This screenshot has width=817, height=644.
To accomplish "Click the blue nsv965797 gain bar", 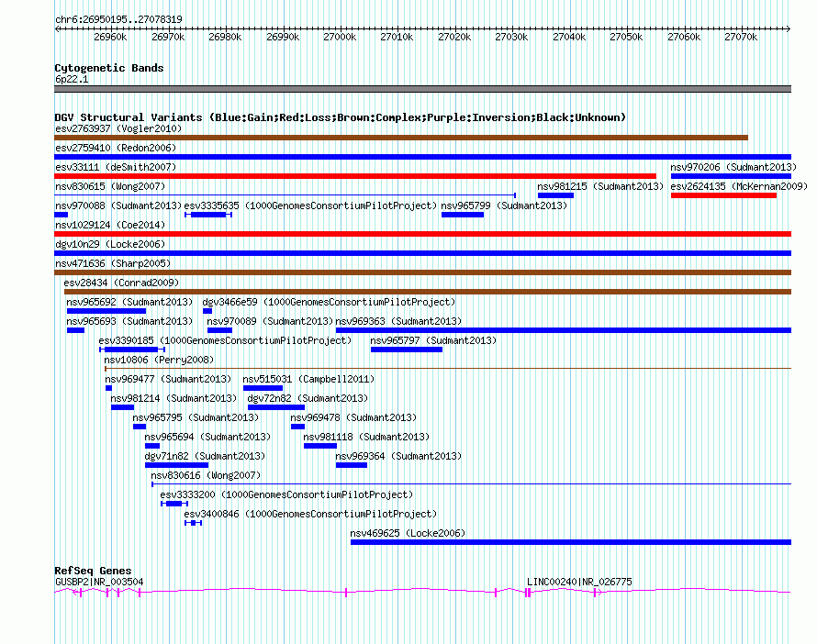I will [407, 350].
